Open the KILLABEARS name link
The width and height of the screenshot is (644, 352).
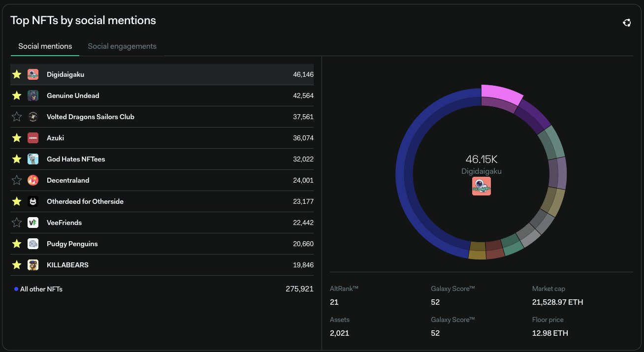67,265
